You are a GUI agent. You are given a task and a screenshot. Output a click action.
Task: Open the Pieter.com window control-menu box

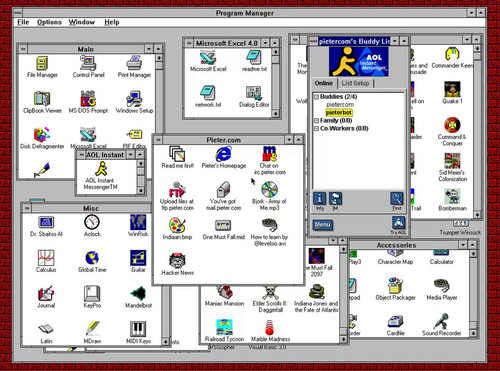[158, 140]
